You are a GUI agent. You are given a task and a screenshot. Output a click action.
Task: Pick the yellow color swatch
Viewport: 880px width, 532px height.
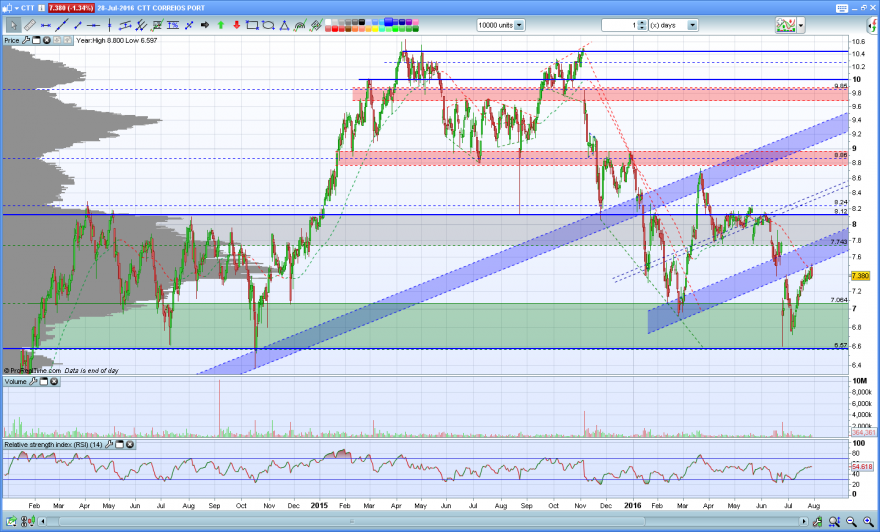[375, 28]
